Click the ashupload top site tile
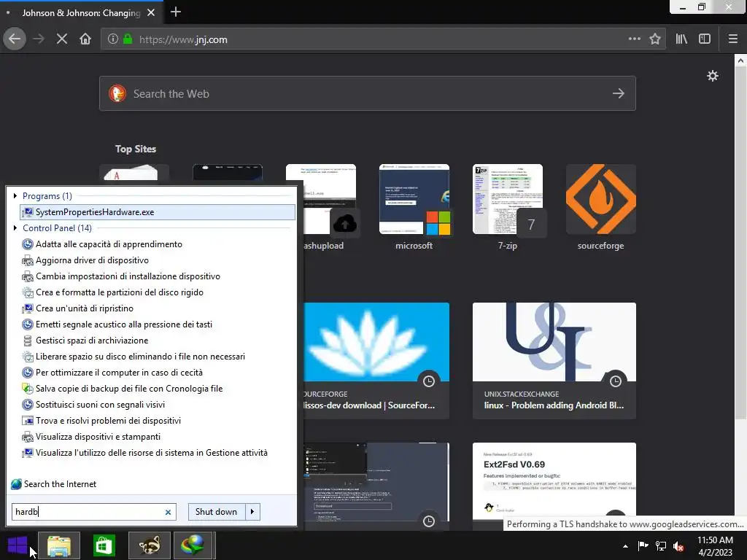Screen dimensions: 747x560 point(323,208)
